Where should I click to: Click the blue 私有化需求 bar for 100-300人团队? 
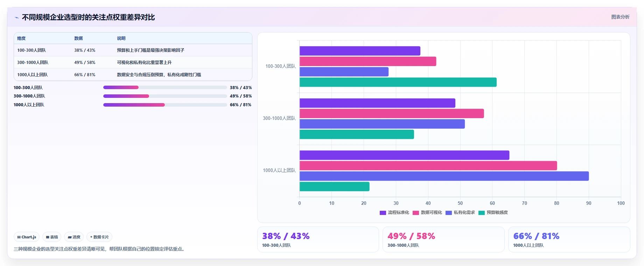coord(344,72)
